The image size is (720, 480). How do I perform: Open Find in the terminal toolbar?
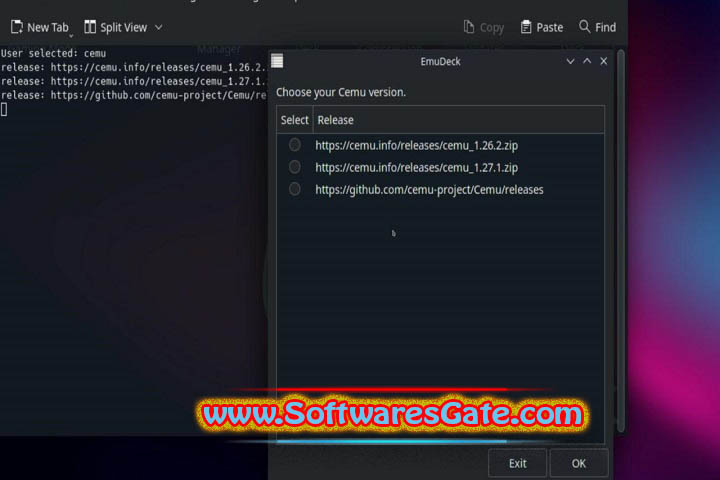point(597,28)
